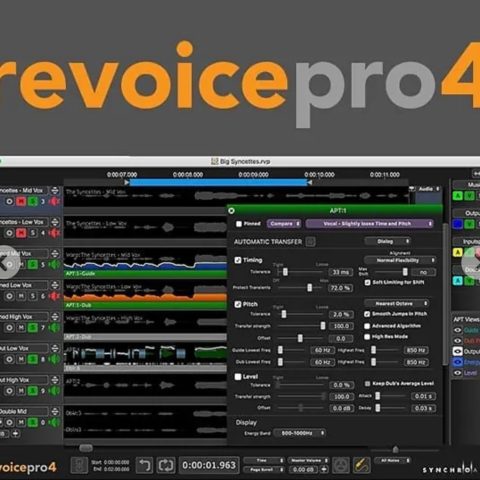Screen dimensions: 480x480
Task: Open the Nearest Octave pitch dropdown
Action: 397,304
